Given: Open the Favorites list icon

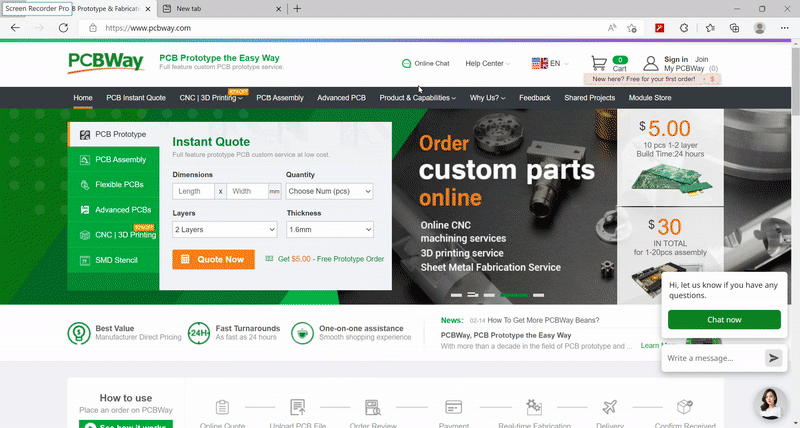Looking at the screenshot, I should pyautogui.click(x=710, y=28).
